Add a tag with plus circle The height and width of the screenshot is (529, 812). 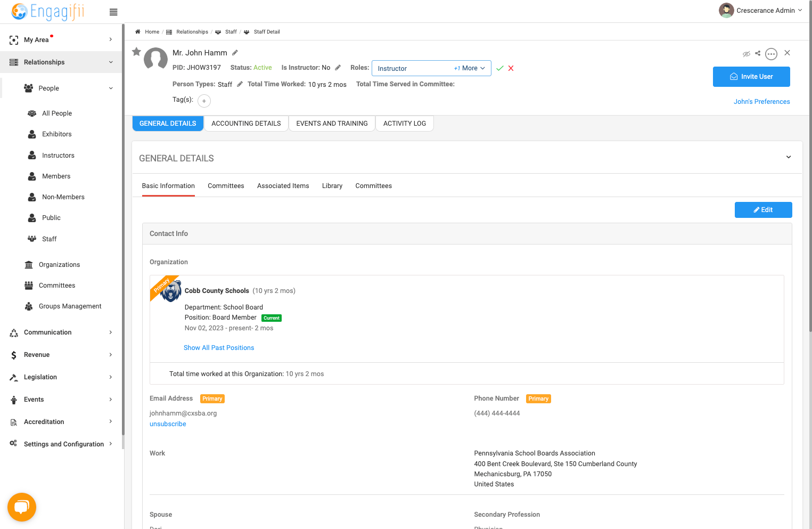(x=204, y=101)
